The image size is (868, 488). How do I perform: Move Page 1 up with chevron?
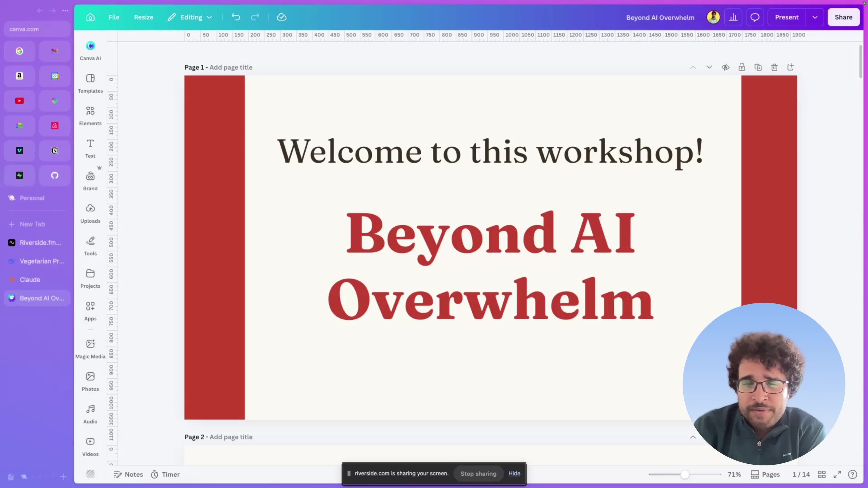(x=693, y=67)
